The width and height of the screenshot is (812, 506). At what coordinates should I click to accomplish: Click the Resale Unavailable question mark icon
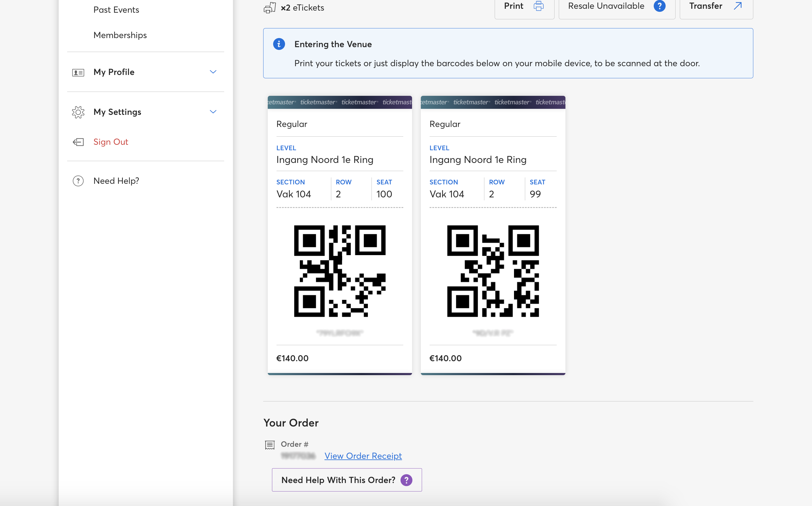tap(659, 6)
